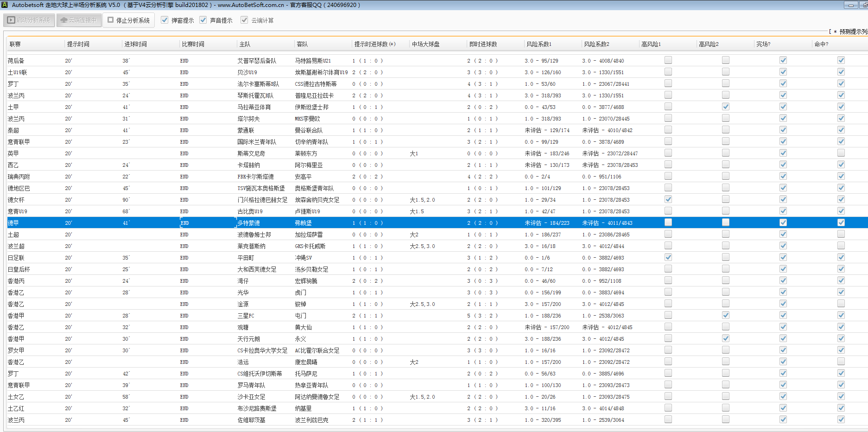The height and width of the screenshot is (432, 868).
Task: Check 高风险2 for the 荷后备 row
Action: click(725, 60)
